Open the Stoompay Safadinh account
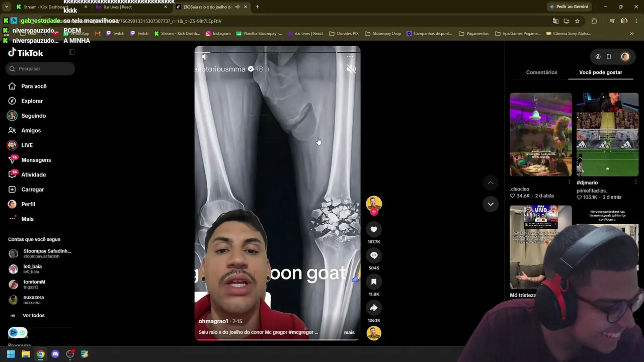 pos(40,253)
